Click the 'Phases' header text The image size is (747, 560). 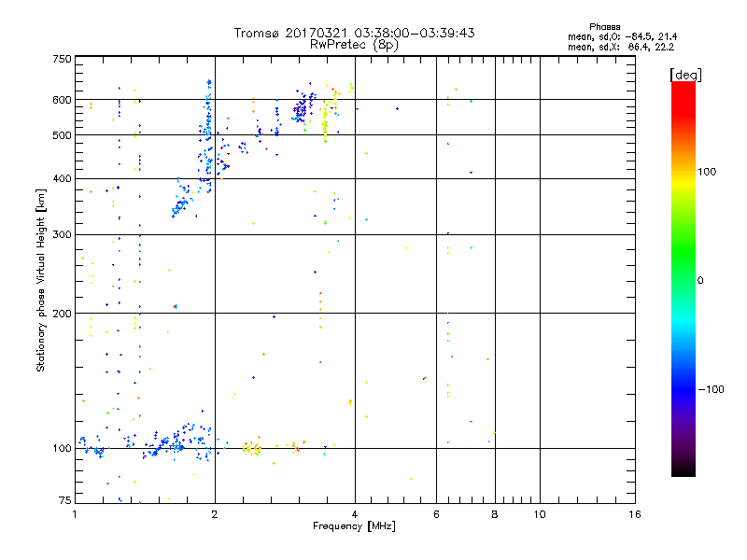pyautogui.click(x=604, y=27)
